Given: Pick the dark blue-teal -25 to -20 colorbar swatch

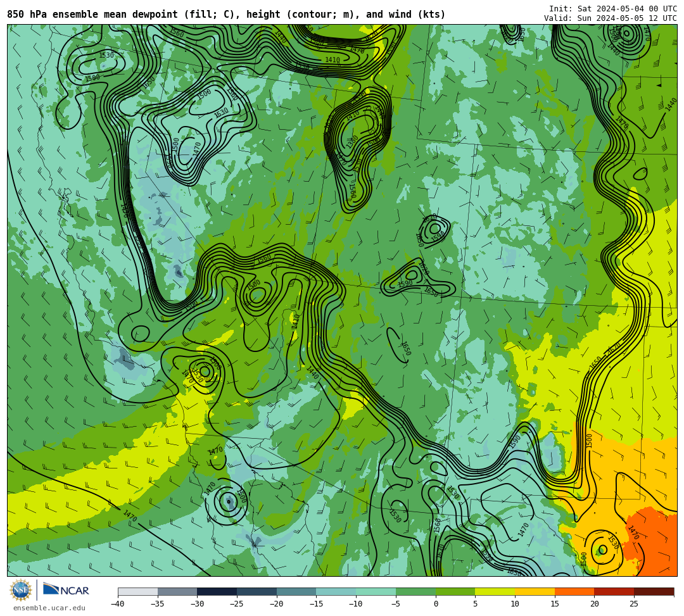Looking at the screenshot, I should coord(257,591).
